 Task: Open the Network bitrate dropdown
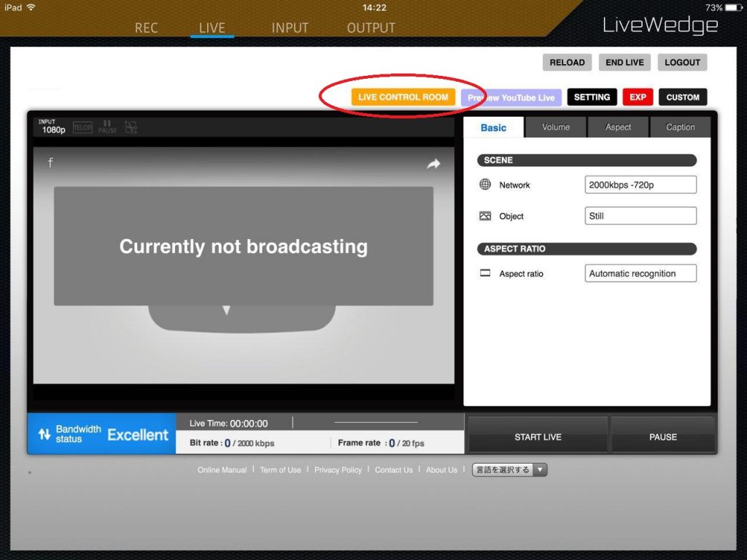point(640,184)
